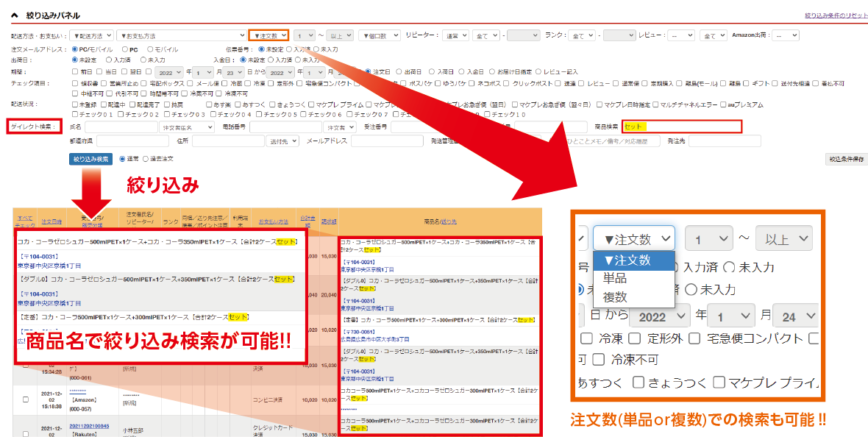The image size is (868, 437).
Task: Open the 以上 range dropdown
Action: (339, 35)
